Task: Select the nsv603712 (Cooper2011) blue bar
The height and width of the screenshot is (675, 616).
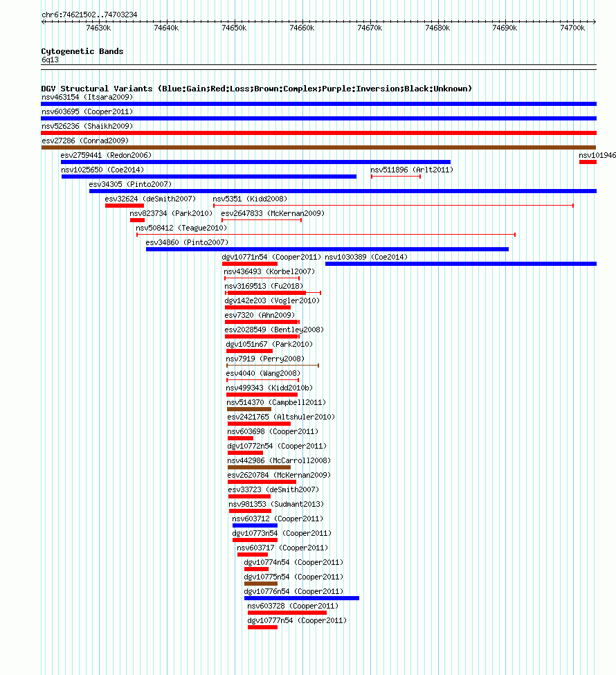Action: 255,525
